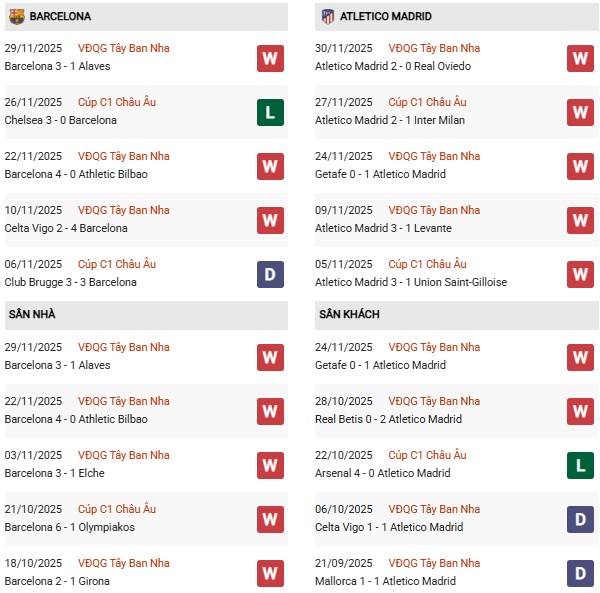Image resolution: width=600 pixels, height=593 pixels.
Task: Click the green L badge for Arsenal 4-0 Atletico Madrid
Action: coord(580,465)
